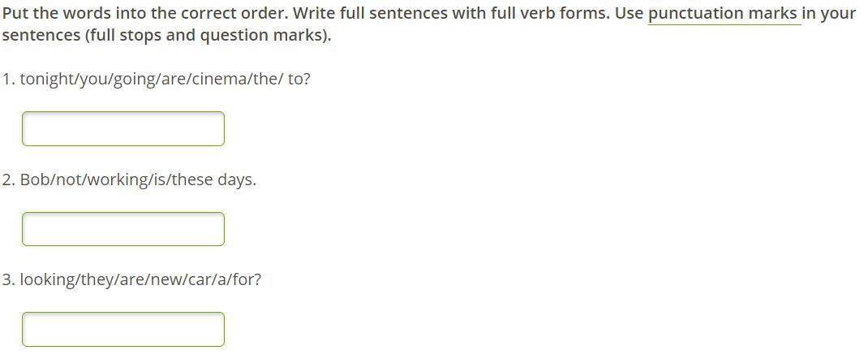Open the underlined "punctuation marks" link
Image resolution: width=868 pixels, height=359 pixels.
724,13
